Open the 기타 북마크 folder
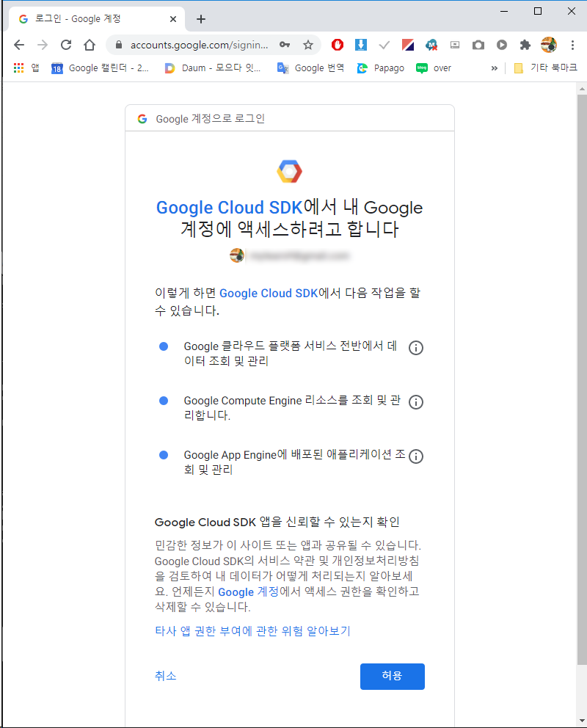587x728 pixels. coord(546,68)
